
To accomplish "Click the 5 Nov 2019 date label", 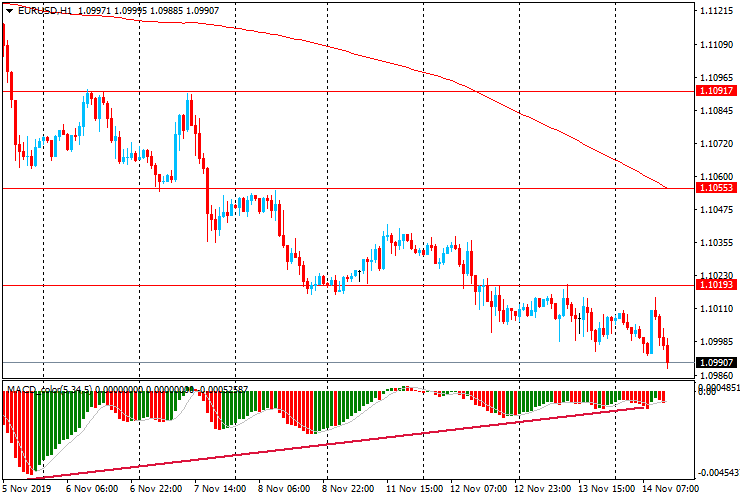I will point(26,488).
